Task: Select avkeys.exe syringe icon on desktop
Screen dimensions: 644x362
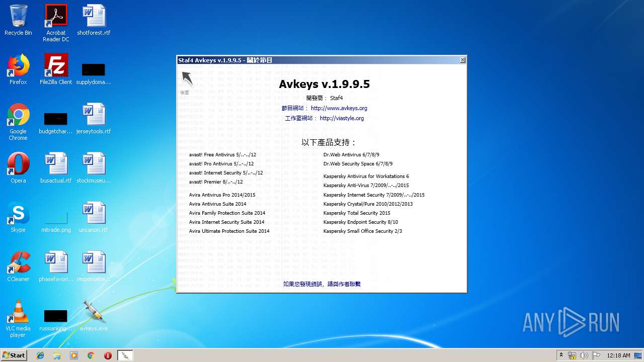Action: (x=94, y=316)
